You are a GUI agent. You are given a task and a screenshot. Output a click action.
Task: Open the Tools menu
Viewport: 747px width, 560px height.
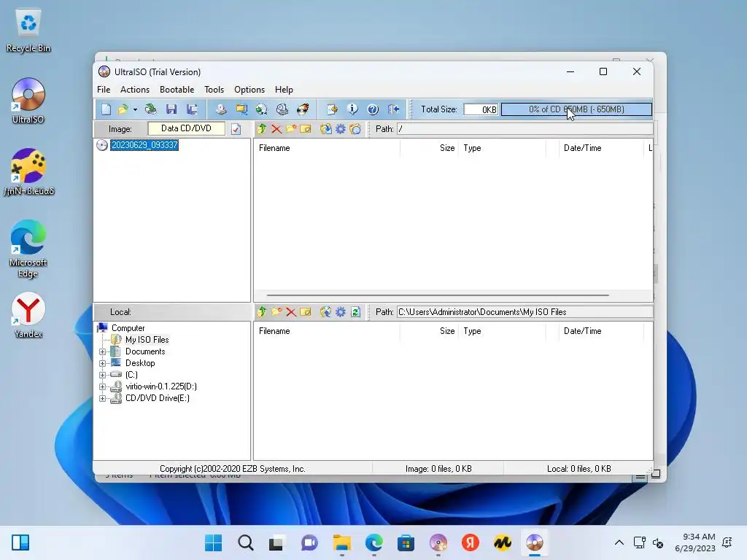[x=214, y=90]
